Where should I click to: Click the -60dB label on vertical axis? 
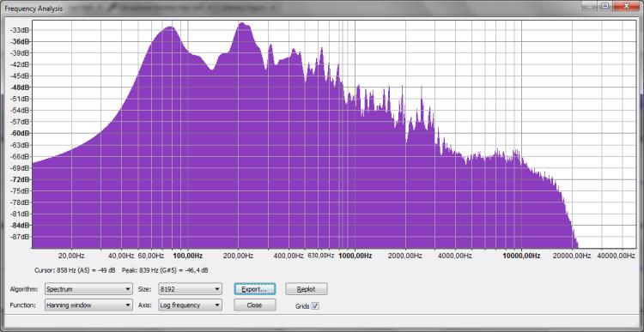coord(21,133)
